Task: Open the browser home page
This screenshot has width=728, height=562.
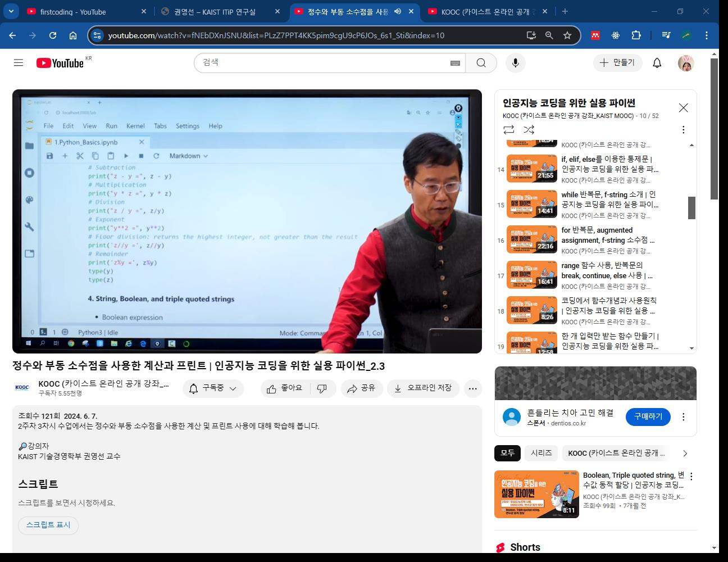Action: pyautogui.click(x=73, y=35)
